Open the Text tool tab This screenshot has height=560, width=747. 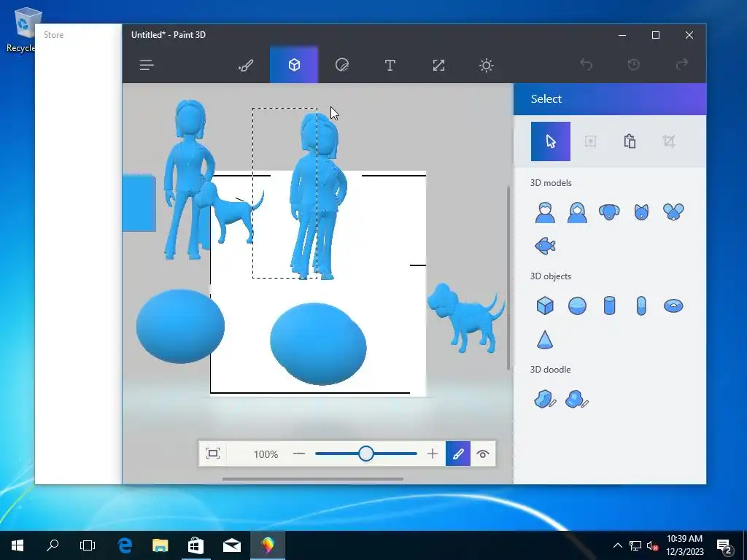pos(390,65)
